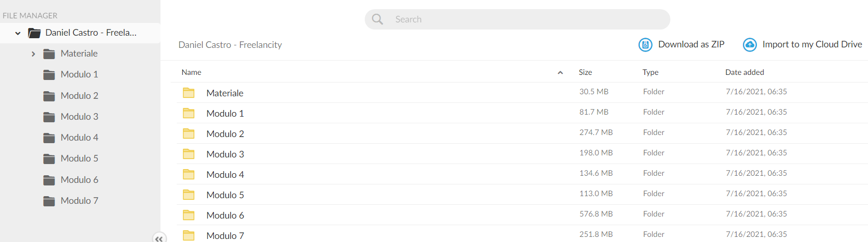Image resolution: width=868 pixels, height=242 pixels.
Task: Collapse the Daniel Castro root tree chevron
Action: tap(18, 33)
